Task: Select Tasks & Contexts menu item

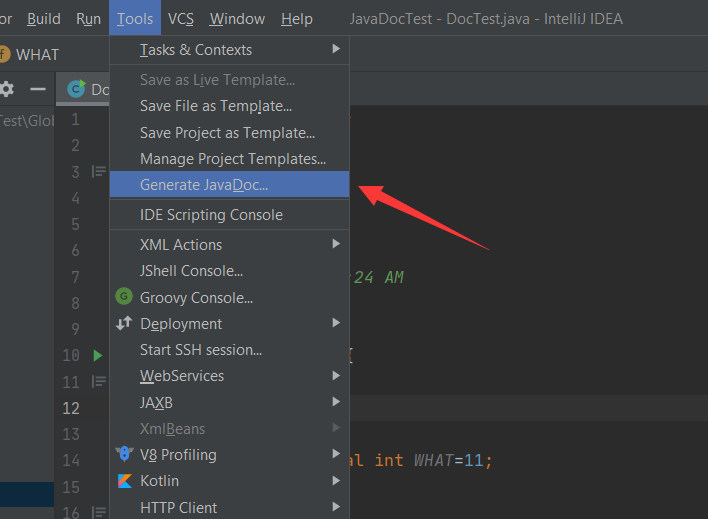Action: pos(229,49)
